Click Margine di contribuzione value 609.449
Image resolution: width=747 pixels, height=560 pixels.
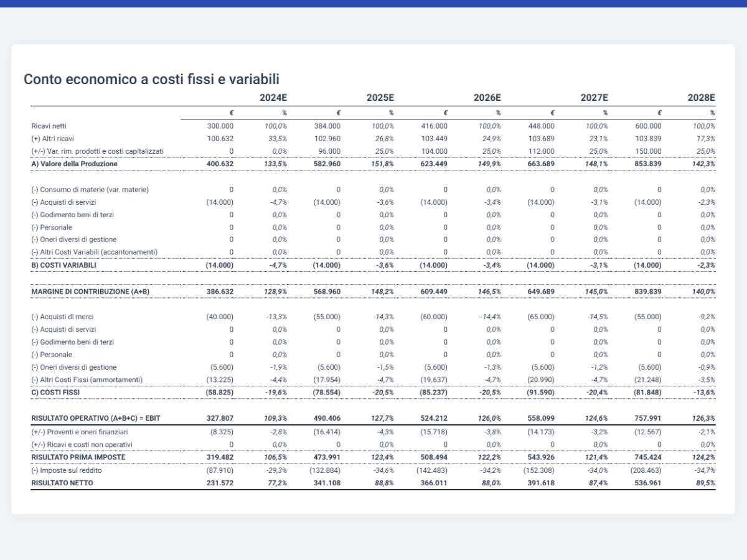click(434, 291)
